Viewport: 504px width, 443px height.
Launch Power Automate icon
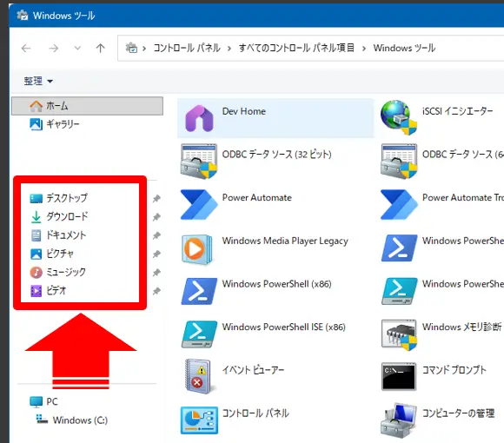point(199,205)
